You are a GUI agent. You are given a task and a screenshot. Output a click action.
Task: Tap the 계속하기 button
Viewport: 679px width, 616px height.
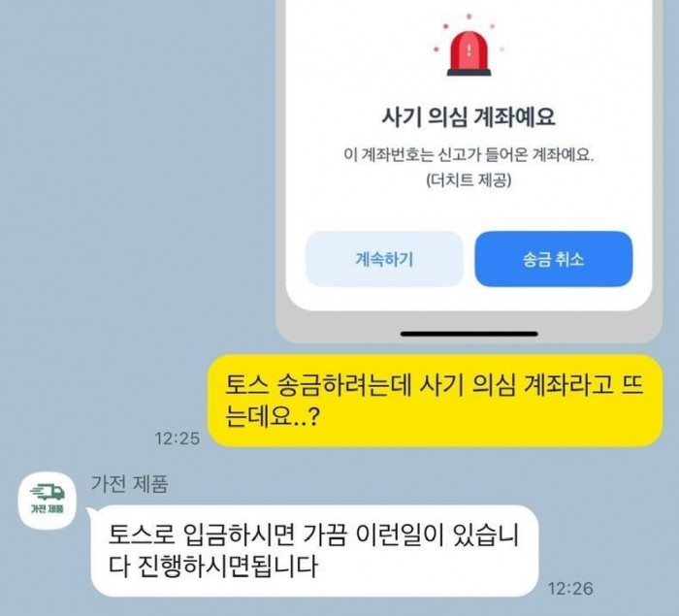(x=384, y=259)
